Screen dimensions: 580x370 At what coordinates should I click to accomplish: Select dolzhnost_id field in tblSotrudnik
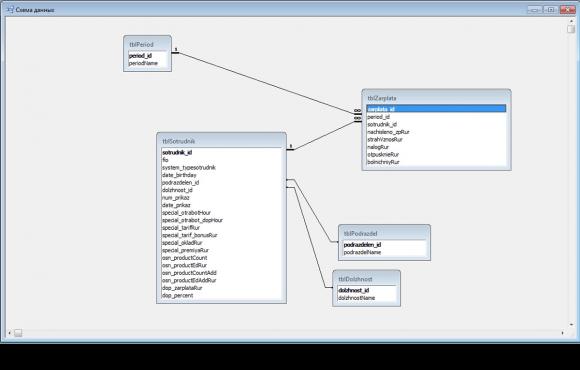pyautogui.click(x=222, y=190)
